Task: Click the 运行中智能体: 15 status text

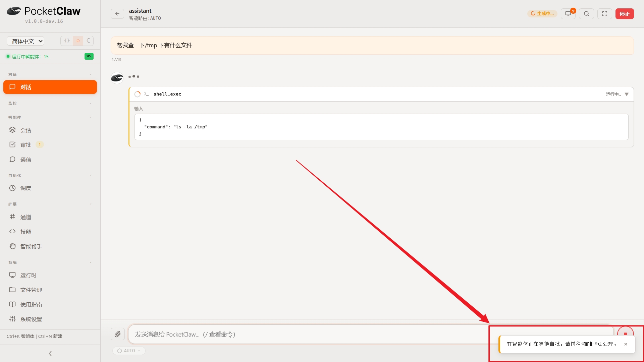Action: tap(30, 57)
